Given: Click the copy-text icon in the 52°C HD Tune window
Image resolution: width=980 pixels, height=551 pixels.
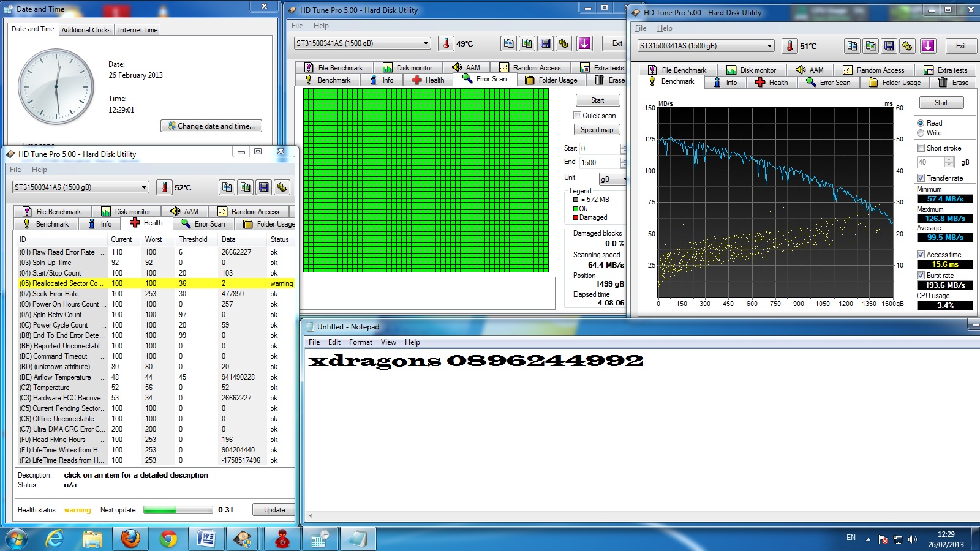Looking at the screenshot, I should tap(227, 187).
